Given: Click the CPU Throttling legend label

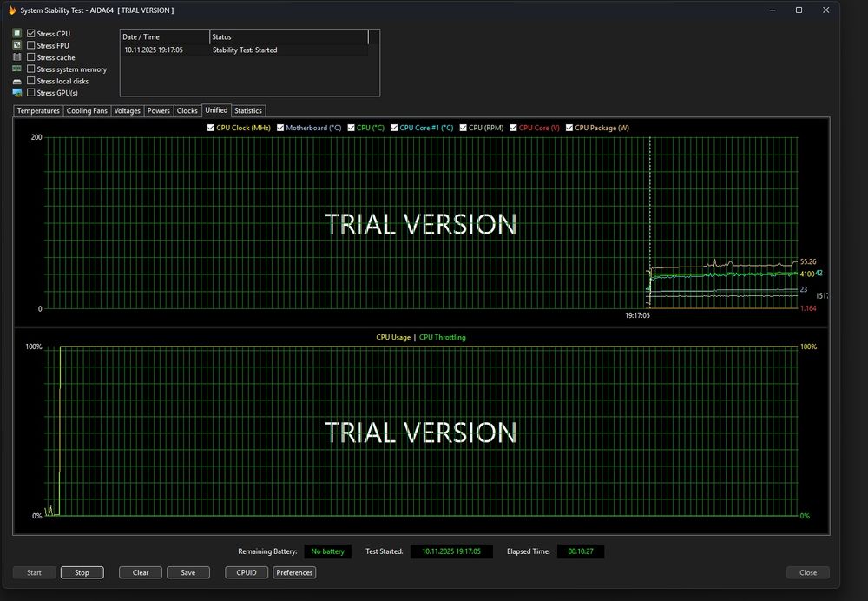Looking at the screenshot, I should (443, 337).
